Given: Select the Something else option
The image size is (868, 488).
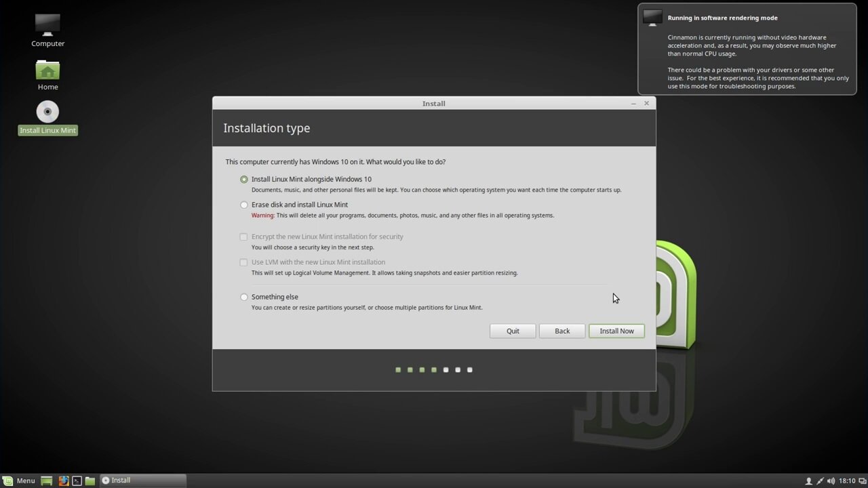Looking at the screenshot, I should pyautogui.click(x=244, y=297).
